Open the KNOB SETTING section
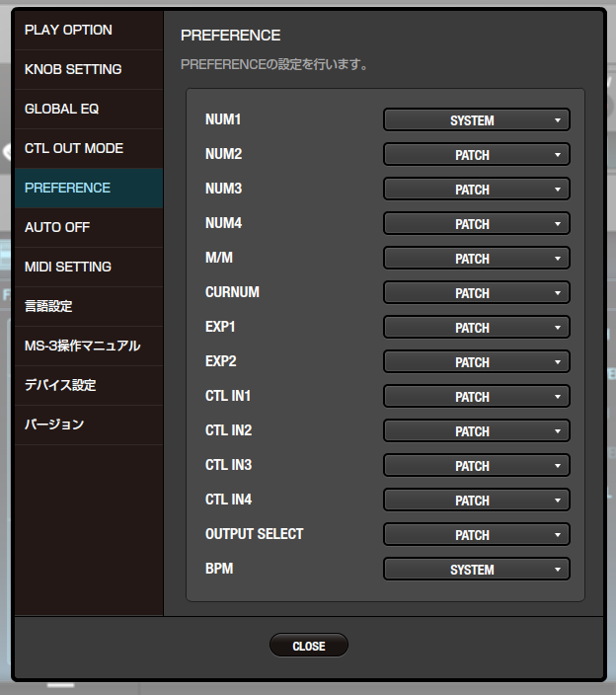This screenshot has width=616, height=695. pos(88,69)
